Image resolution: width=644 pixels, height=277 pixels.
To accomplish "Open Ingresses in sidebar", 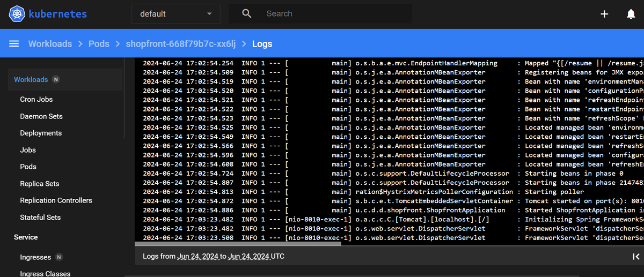I will (x=35, y=257).
